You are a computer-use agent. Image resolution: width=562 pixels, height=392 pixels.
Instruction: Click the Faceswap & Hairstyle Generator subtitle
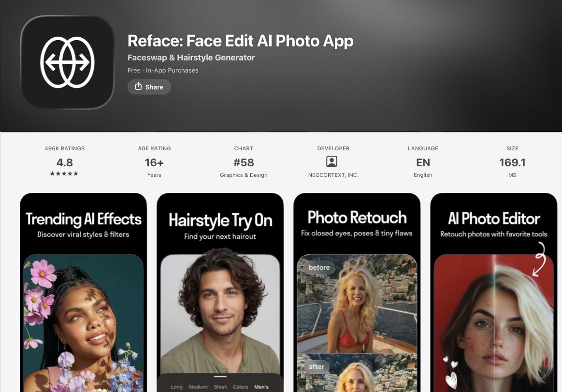(191, 58)
